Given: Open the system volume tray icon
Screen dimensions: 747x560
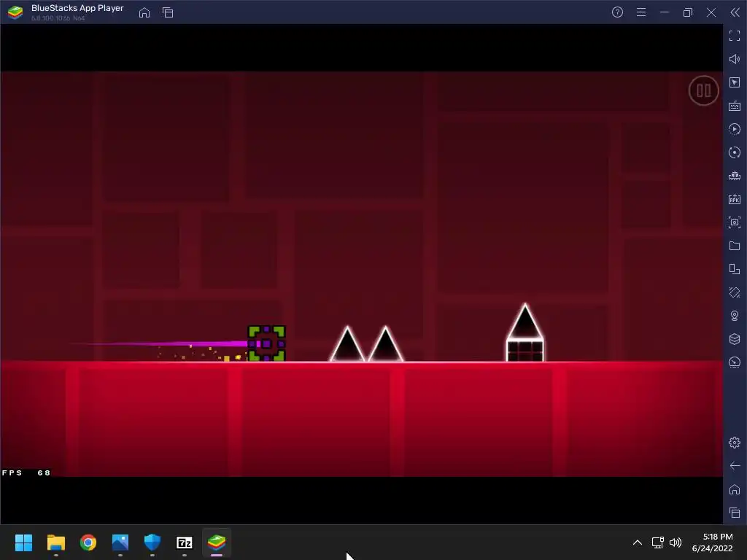Looking at the screenshot, I should click(x=676, y=542).
